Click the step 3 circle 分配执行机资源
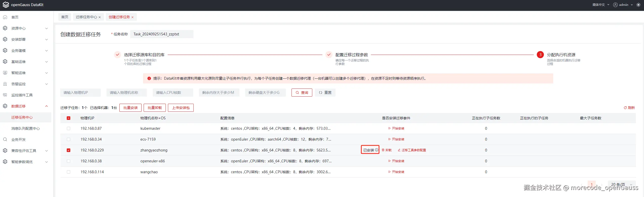 coord(540,55)
